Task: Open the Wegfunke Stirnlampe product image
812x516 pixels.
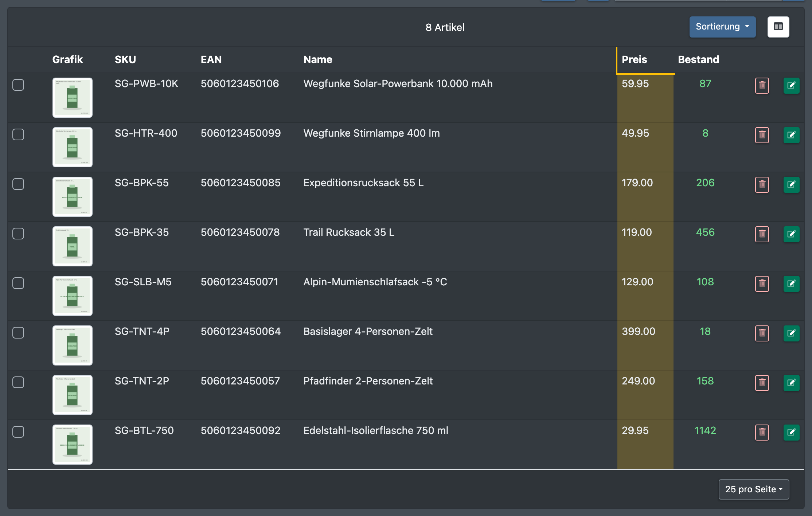Action: [x=73, y=147]
